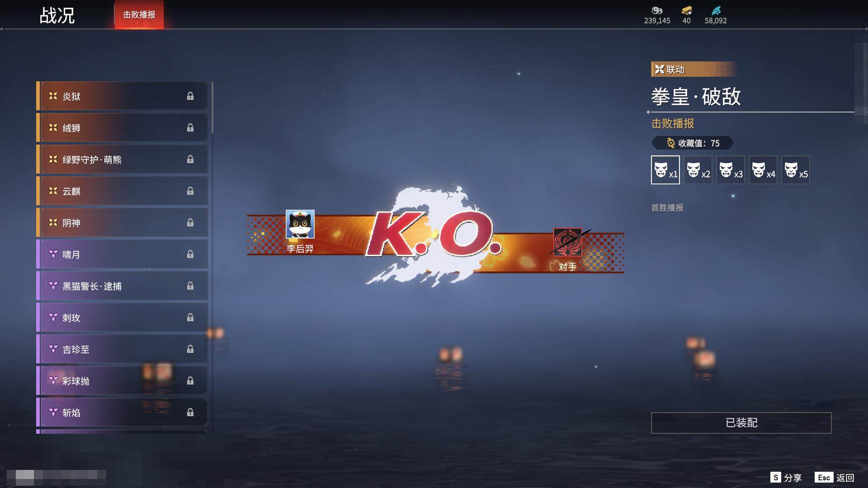Viewport: 868px width, 488px height.
Task: Select the x4 kill mask icon
Action: [x=763, y=170]
